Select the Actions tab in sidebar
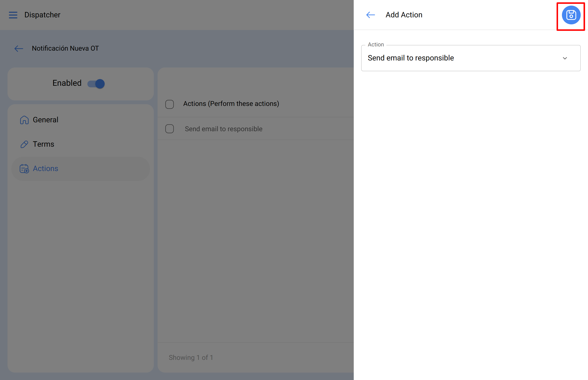 [x=45, y=169]
